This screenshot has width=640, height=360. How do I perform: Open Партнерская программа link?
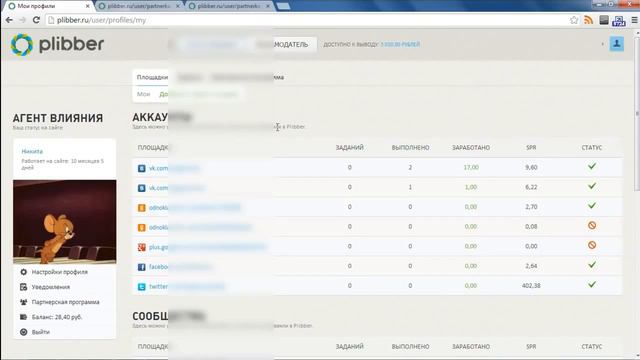coord(66,302)
